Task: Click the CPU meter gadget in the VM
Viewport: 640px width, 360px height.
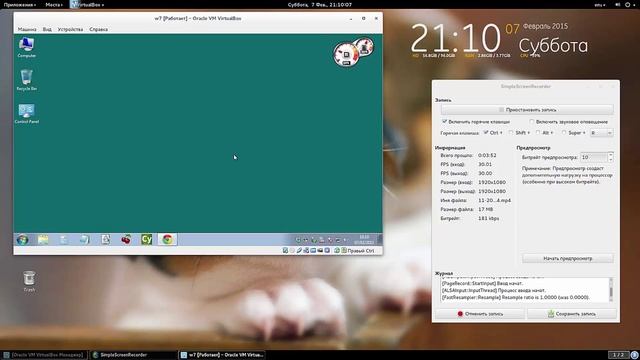Action: [346, 54]
